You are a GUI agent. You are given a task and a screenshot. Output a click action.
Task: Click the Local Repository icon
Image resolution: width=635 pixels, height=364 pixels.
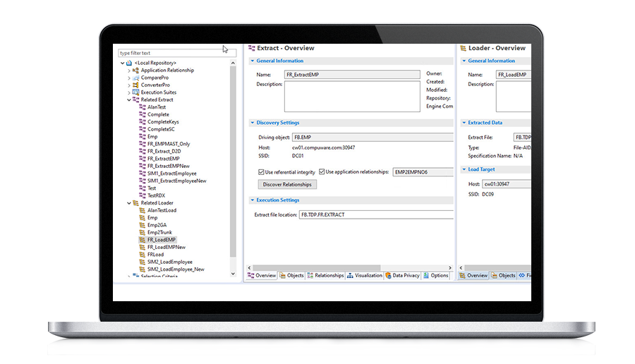coord(131,63)
